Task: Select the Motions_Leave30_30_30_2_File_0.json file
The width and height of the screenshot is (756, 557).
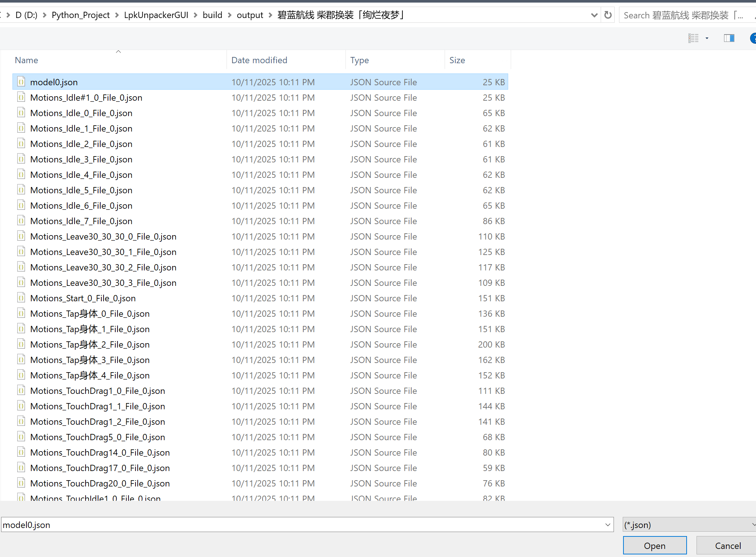Action: (103, 267)
